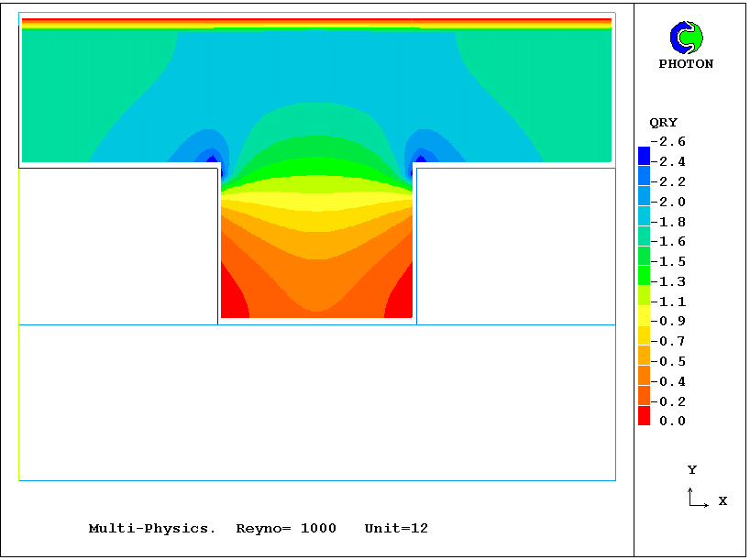Click the orange -0.4 legend swatch
Image resolution: width=750 pixels, height=560 pixels.
(x=644, y=376)
